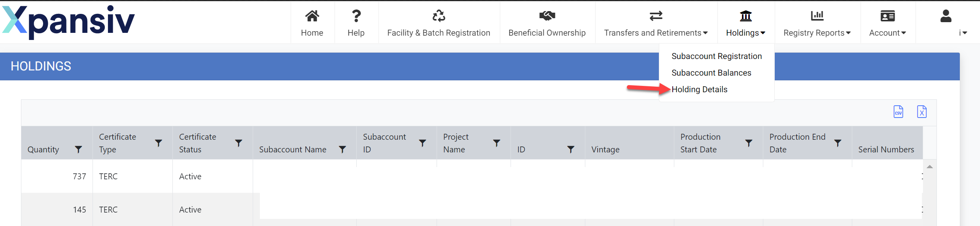This screenshot has width=980, height=226.
Task: Choose Subaccount Balances from Holdings menu
Action: (x=711, y=73)
